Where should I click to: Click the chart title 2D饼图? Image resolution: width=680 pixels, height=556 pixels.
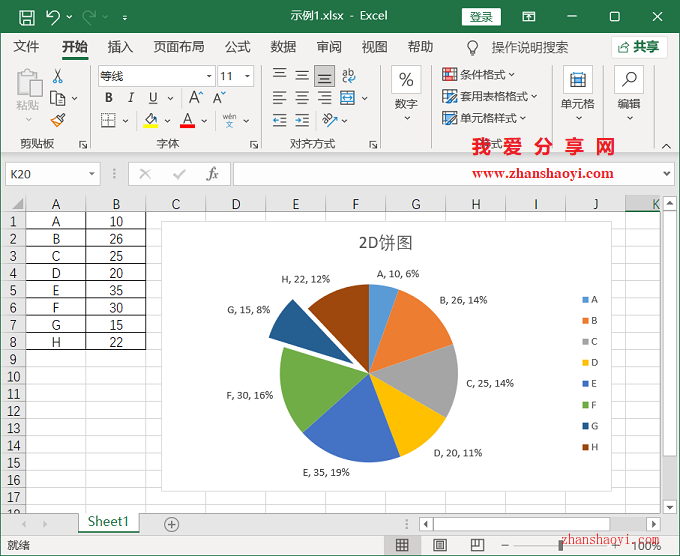coord(385,242)
